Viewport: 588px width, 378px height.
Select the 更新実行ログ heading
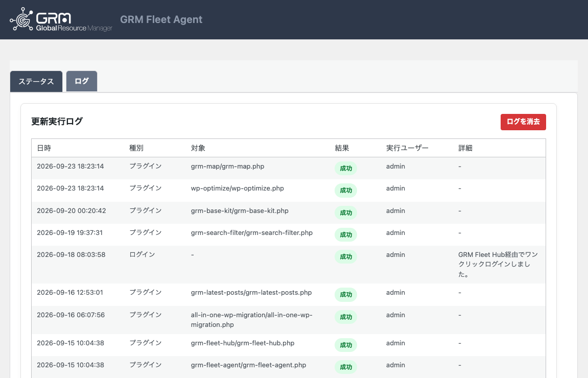coord(57,122)
